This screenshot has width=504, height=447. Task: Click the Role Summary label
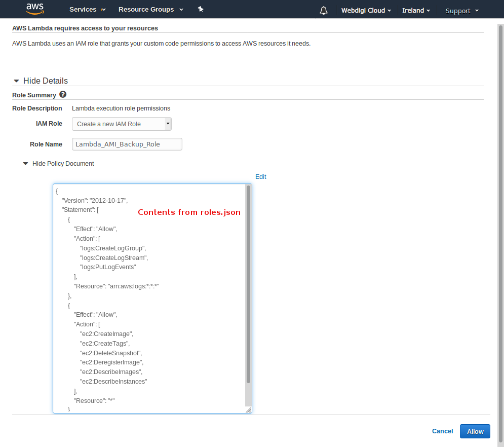(x=34, y=95)
